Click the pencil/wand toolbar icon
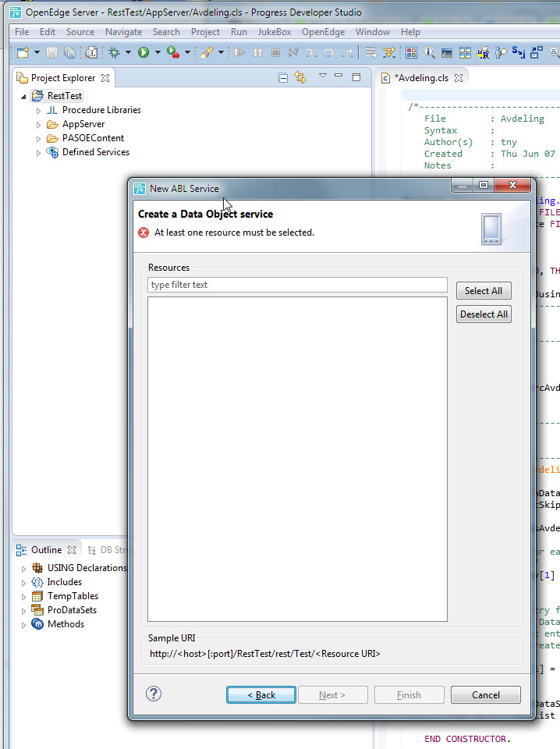Viewport: 560px width, 749px height. (206, 52)
